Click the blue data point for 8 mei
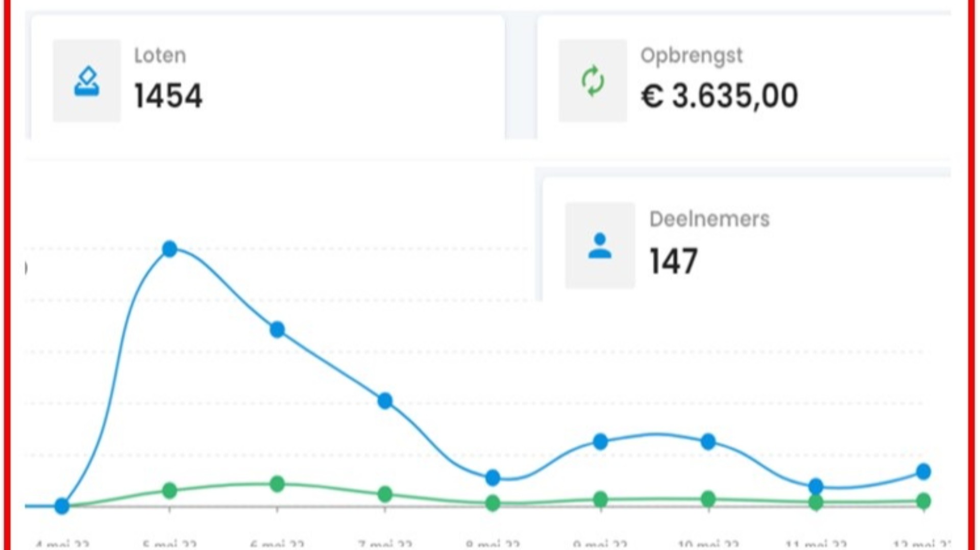The image size is (980, 550). tap(493, 478)
